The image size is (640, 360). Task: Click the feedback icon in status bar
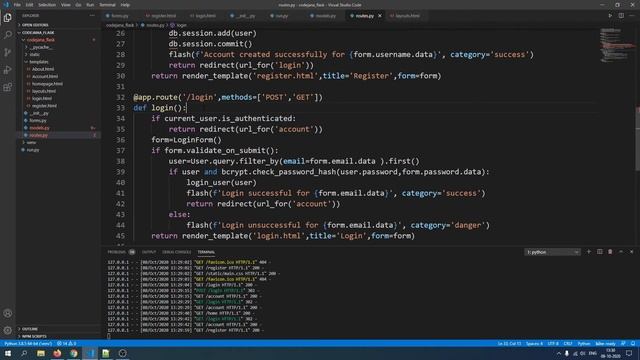[x=623, y=344]
